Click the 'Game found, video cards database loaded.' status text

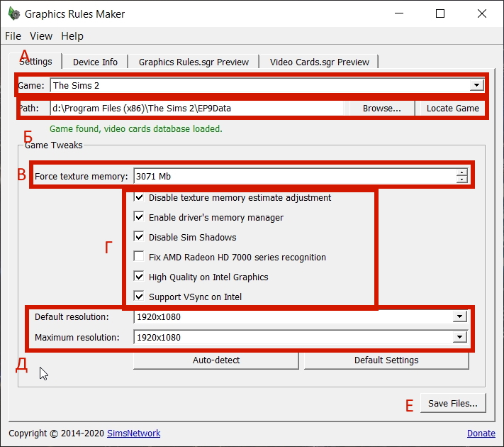(x=135, y=128)
